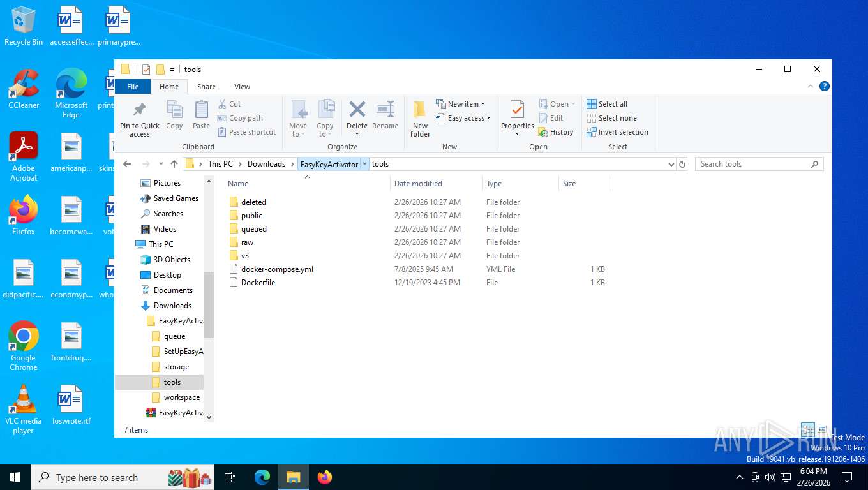Click Copy path command
Image resolution: width=868 pixels, height=490 pixels.
tap(240, 118)
